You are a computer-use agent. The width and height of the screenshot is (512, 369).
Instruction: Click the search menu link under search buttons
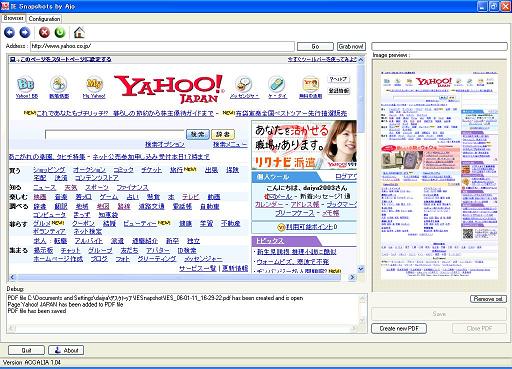point(230,144)
